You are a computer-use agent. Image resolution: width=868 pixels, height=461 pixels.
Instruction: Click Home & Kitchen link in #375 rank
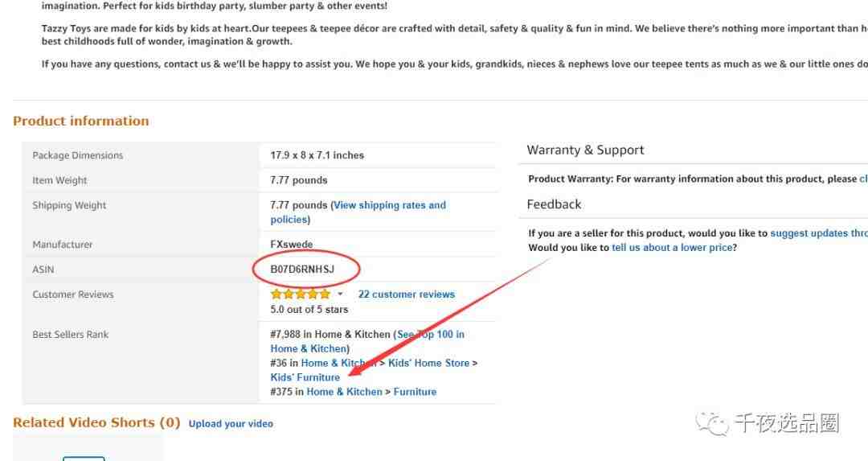pos(344,392)
